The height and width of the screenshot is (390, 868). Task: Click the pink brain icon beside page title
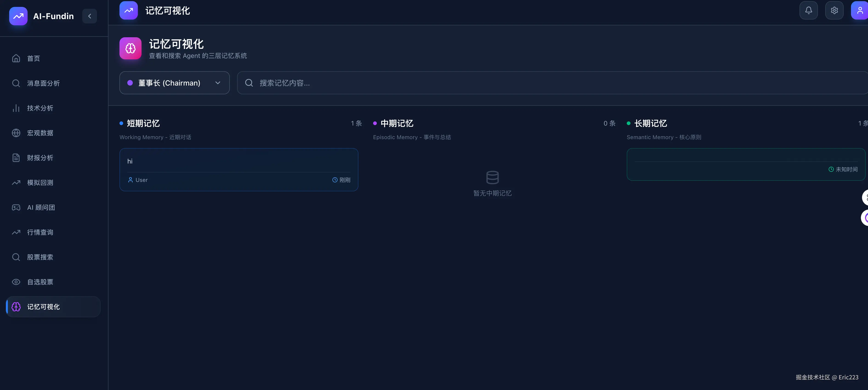[130, 48]
